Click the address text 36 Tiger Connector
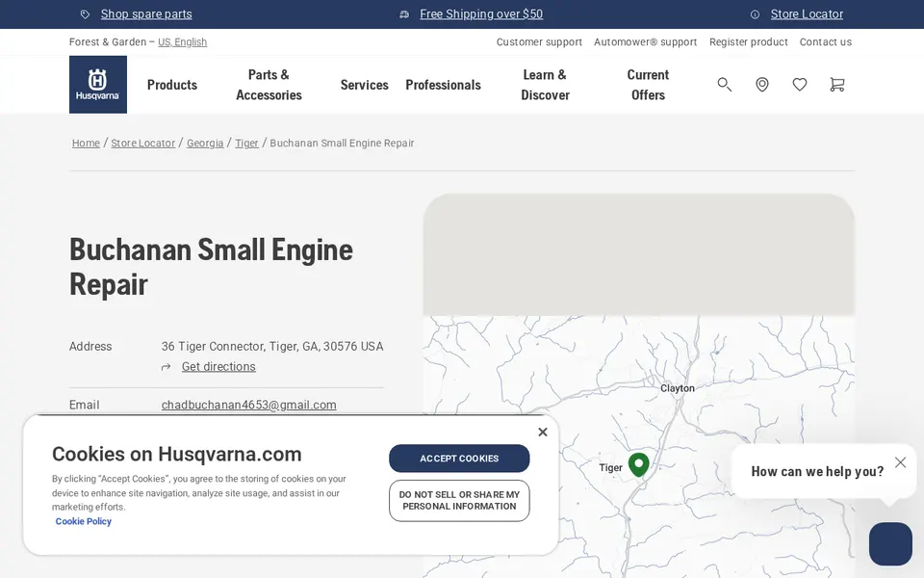Viewport: 924px width, 578px height. pyautogui.click(x=272, y=346)
